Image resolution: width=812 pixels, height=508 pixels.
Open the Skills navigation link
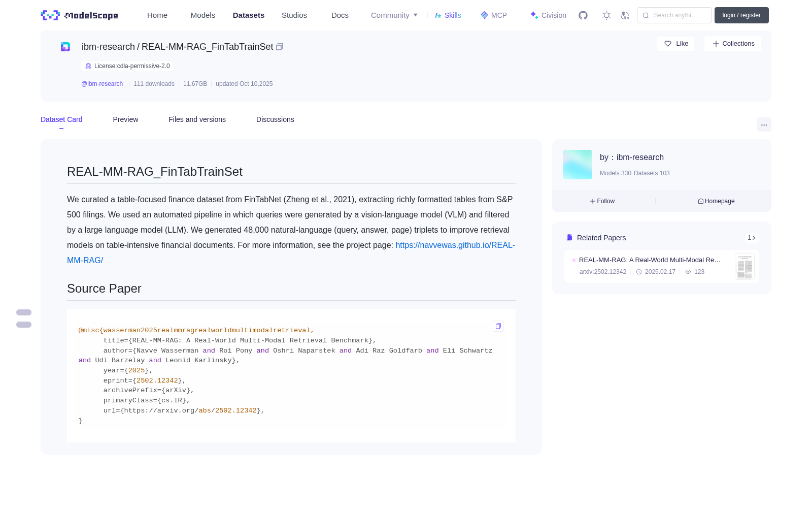tap(448, 15)
